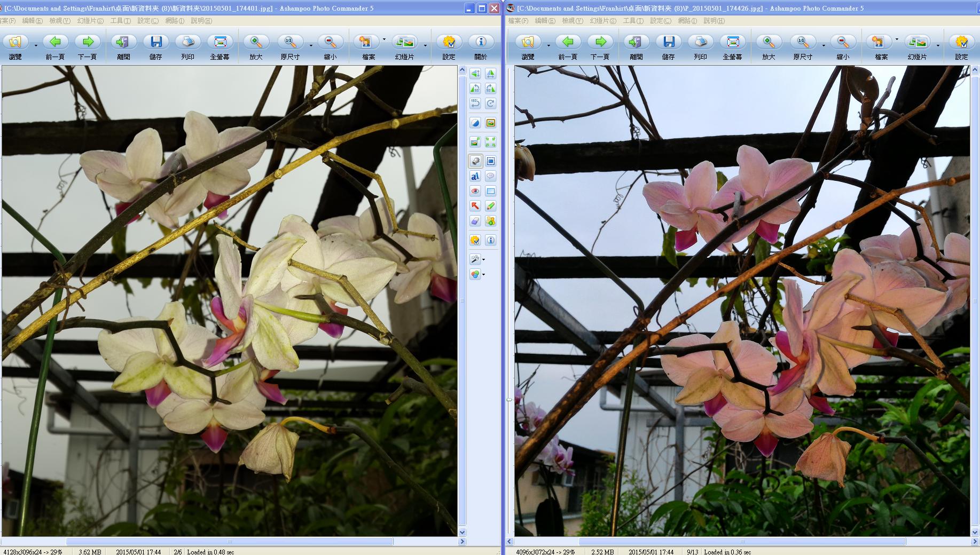Expand 檔案 dropdown arrow in left window
Viewport: 980px width, 555px height.
[384, 39]
